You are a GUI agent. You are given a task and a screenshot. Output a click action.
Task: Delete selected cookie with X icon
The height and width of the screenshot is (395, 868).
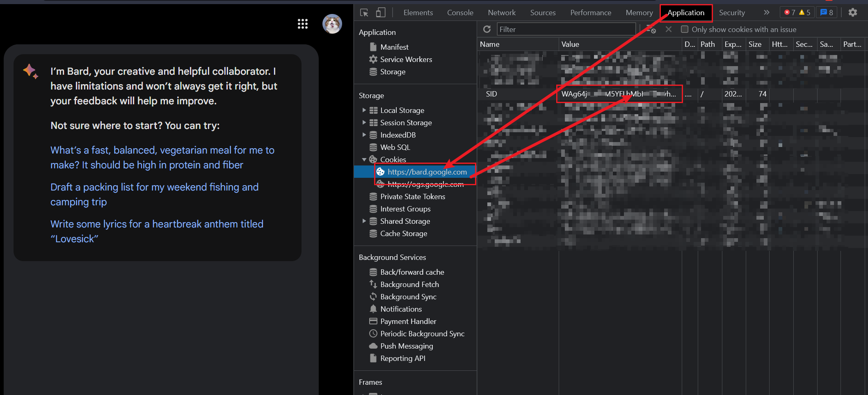(669, 29)
